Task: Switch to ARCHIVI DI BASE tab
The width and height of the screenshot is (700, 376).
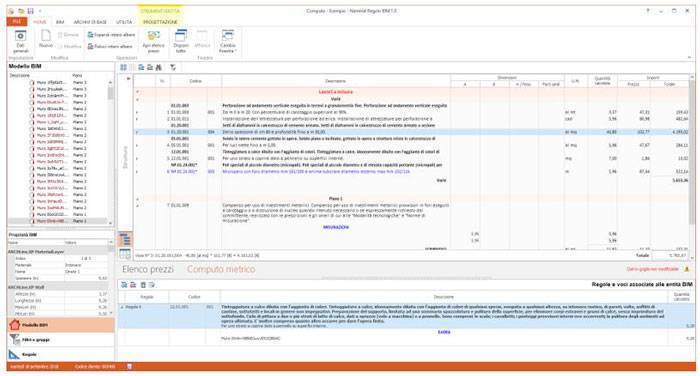Action: coord(90,22)
